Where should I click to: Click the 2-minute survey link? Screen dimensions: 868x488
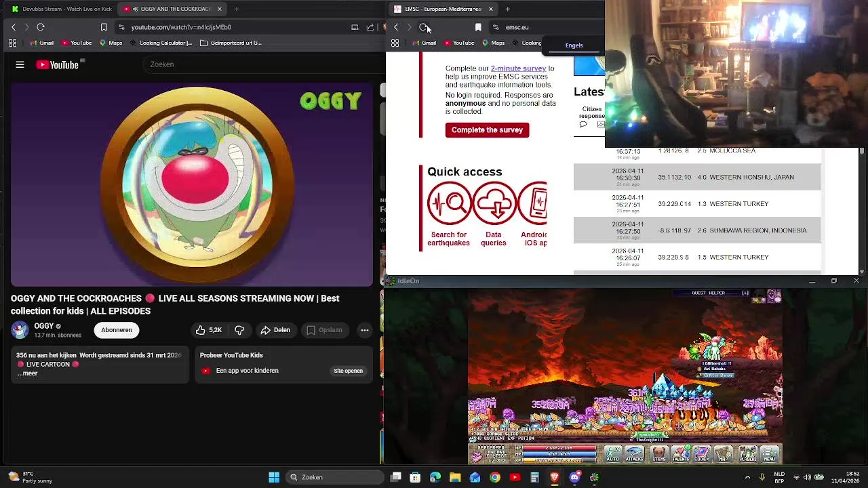tap(518, 68)
